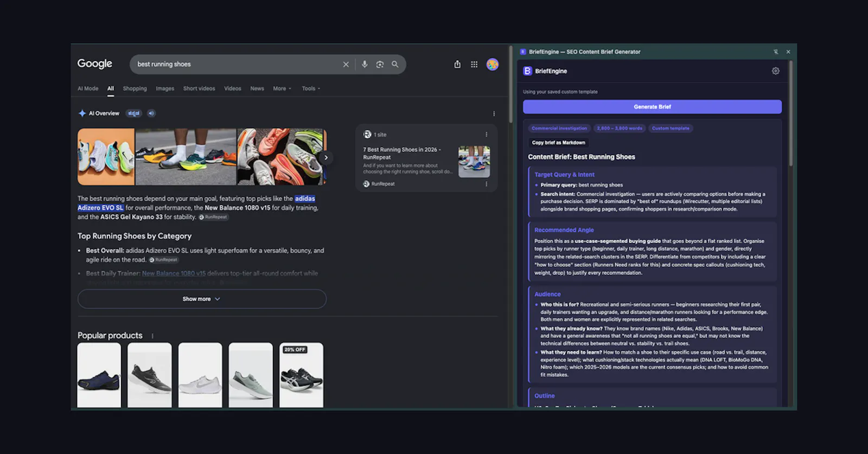The image size is (868, 454).
Task: Click Content Brief: Best Running Shoes title
Action: (582, 157)
